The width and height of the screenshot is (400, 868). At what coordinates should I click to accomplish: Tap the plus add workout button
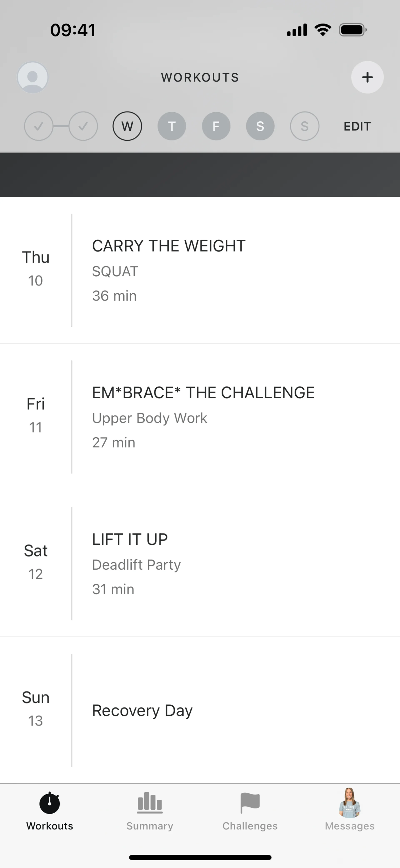click(x=367, y=77)
